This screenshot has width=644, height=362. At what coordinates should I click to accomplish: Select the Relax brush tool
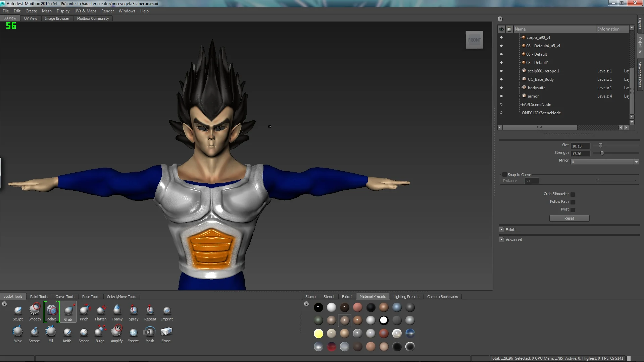click(51, 312)
